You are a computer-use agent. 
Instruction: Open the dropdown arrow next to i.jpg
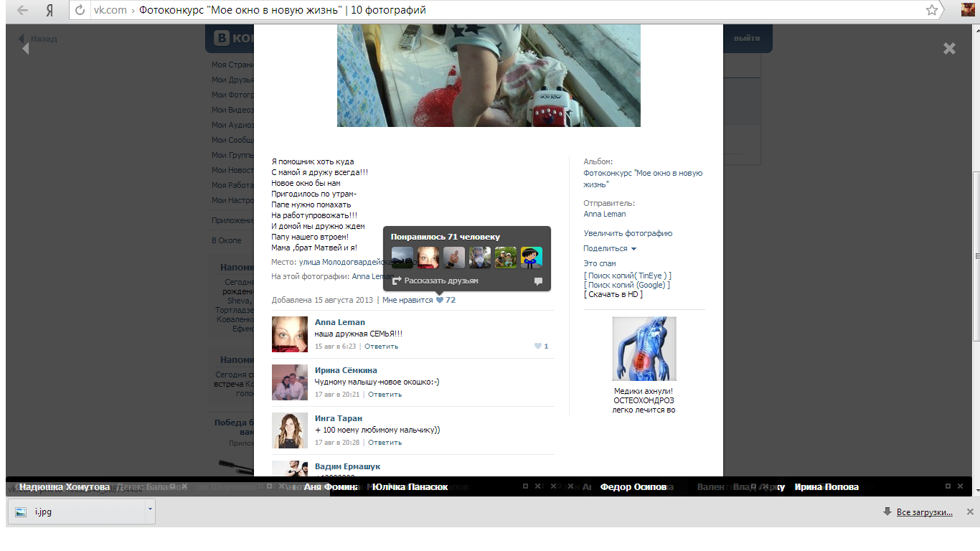click(149, 512)
